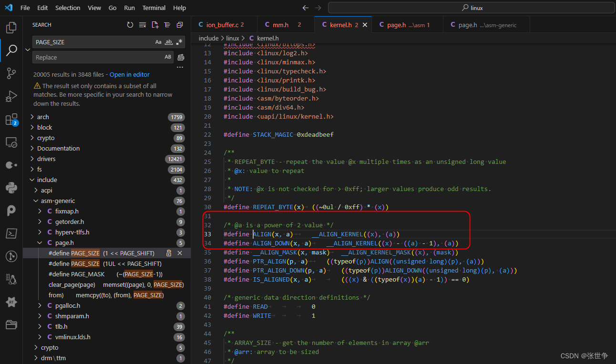Open the Help menu
This screenshot has height=364, width=616.
(x=180, y=8)
